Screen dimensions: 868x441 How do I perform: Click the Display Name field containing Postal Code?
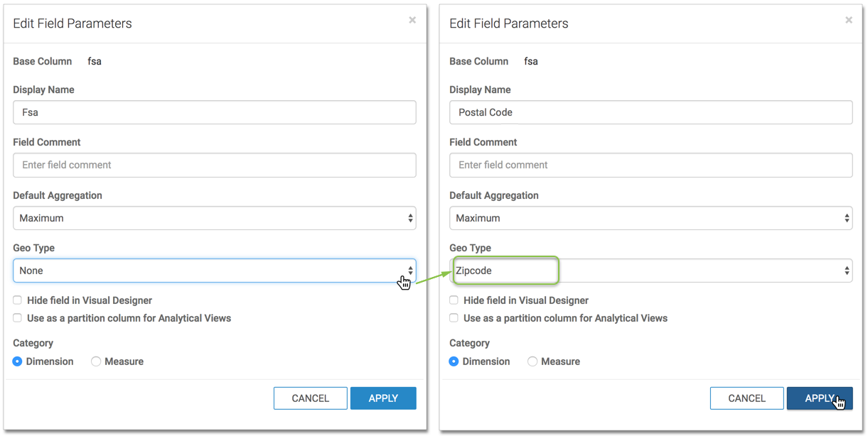[650, 112]
